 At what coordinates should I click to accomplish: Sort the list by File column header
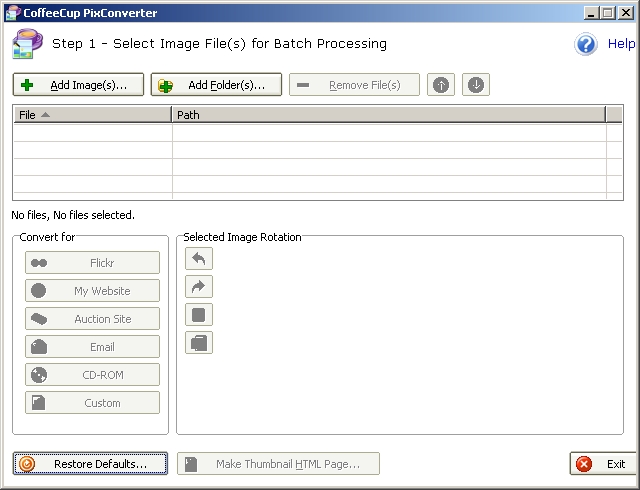coord(92,115)
